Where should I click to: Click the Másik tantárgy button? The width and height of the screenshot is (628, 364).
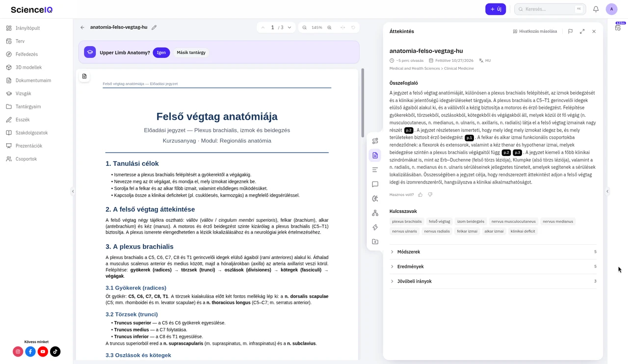click(x=191, y=52)
